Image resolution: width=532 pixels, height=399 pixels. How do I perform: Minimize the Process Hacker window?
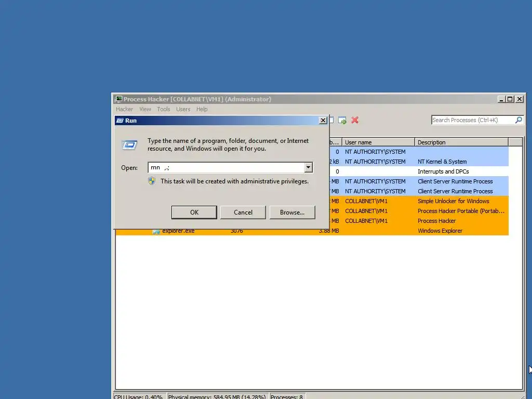(x=501, y=99)
